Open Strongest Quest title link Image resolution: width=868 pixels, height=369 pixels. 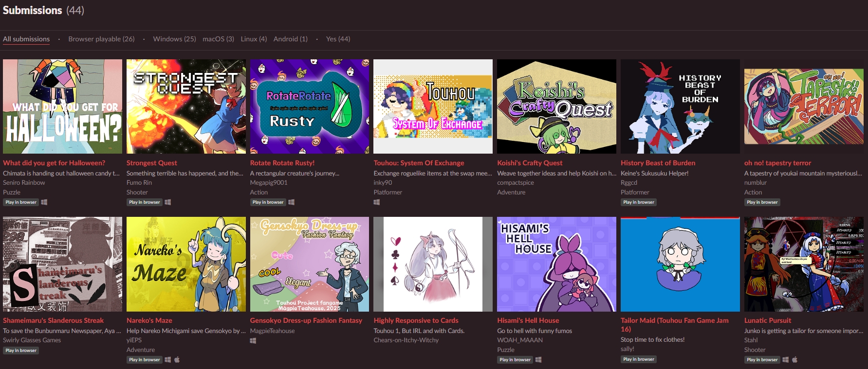coord(152,163)
